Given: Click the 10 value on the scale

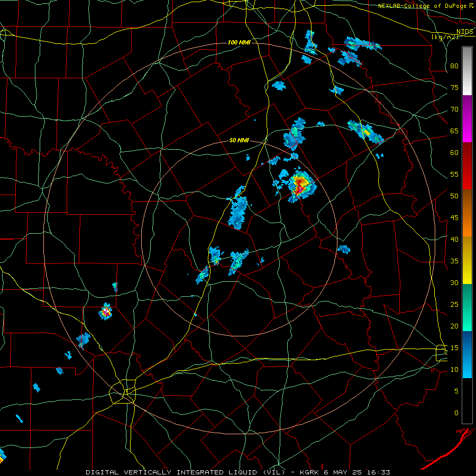Looking at the screenshot, I should [x=454, y=370].
